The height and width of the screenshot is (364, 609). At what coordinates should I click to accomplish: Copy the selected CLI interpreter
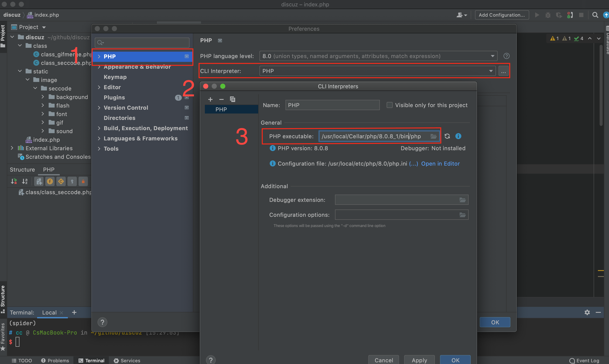[232, 99]
